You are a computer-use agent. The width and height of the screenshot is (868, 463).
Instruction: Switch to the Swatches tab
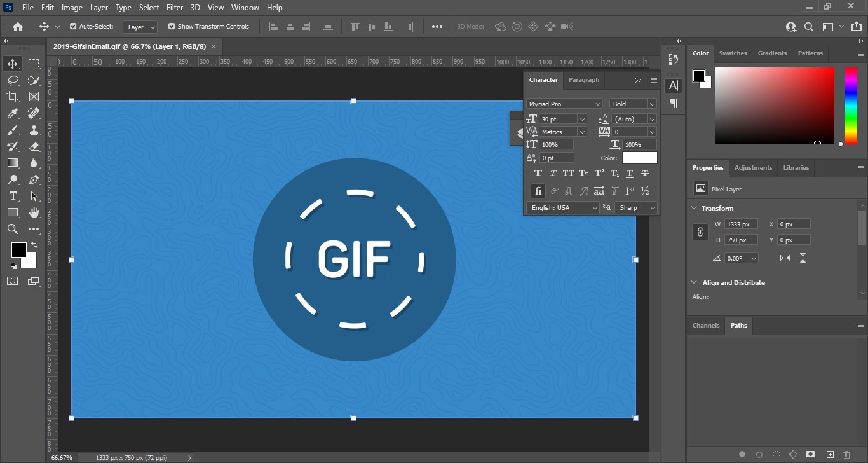[733, 53]
